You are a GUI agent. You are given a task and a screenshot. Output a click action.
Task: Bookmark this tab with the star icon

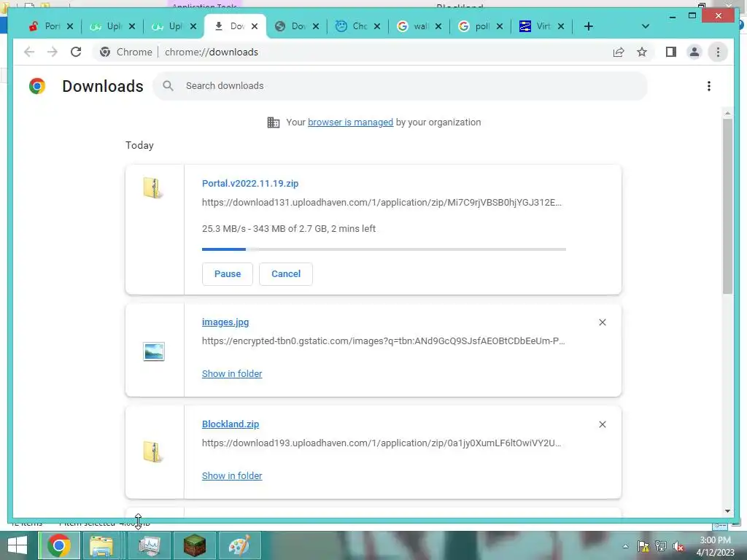[642, 52]
